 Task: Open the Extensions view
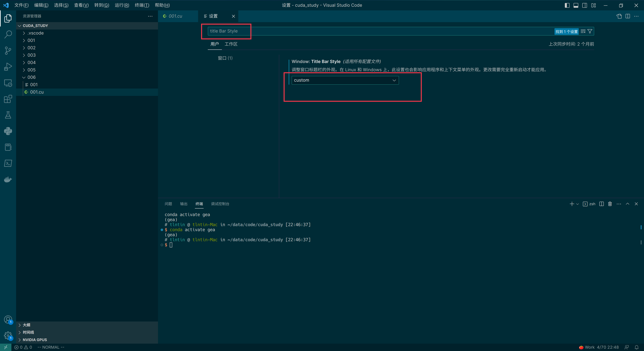point(8,99)
